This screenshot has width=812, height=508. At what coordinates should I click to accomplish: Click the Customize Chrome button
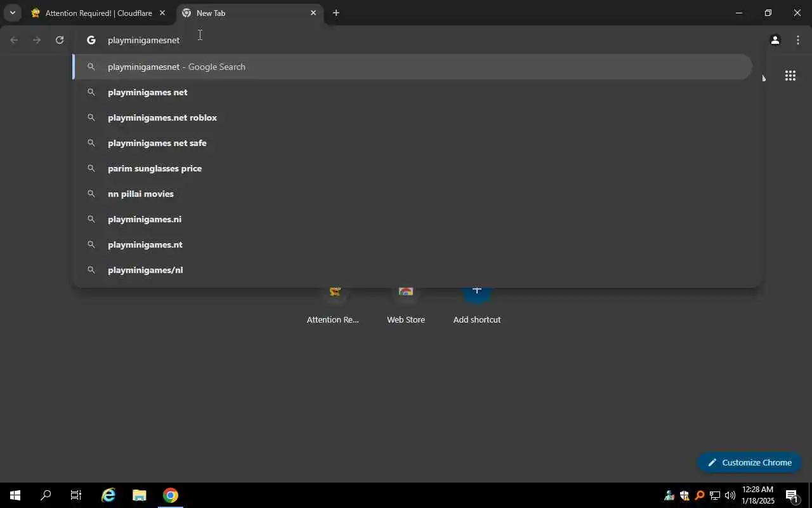(x=750, y=462)
